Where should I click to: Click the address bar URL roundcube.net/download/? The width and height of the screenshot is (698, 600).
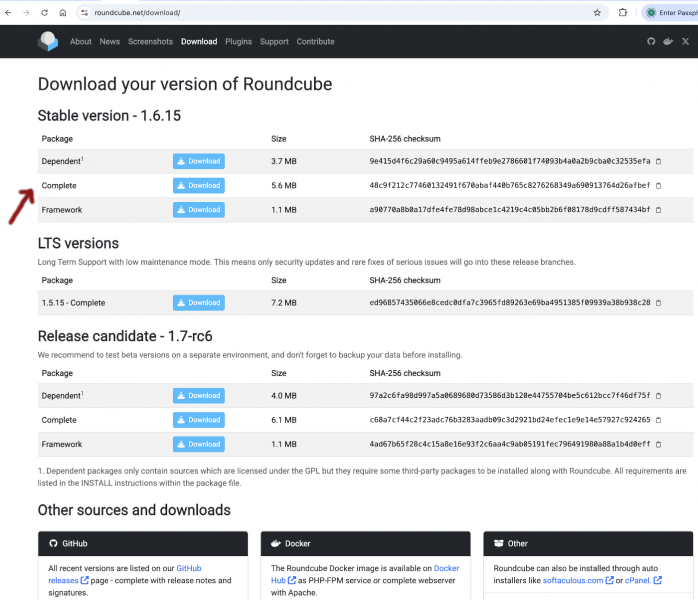click(137, 13)
